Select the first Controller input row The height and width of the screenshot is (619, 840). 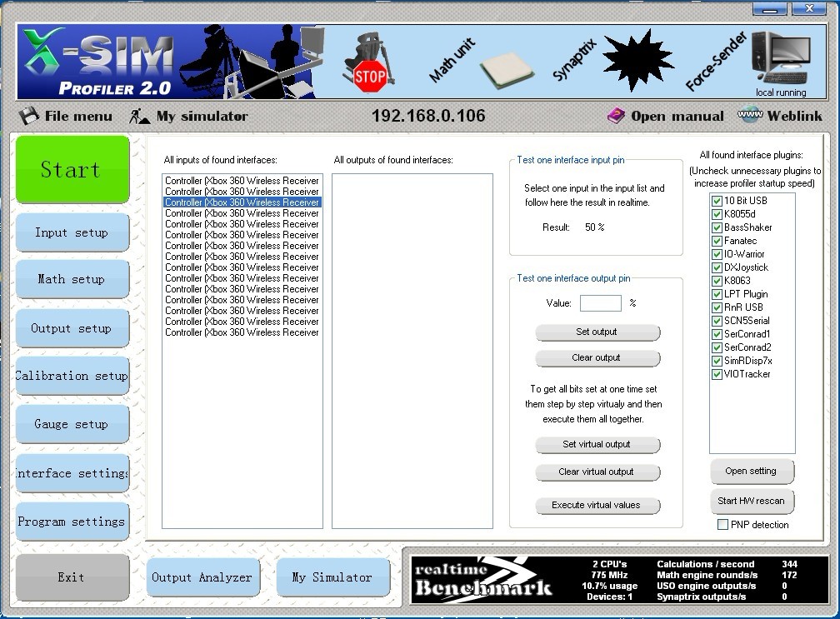coord(242,181)
